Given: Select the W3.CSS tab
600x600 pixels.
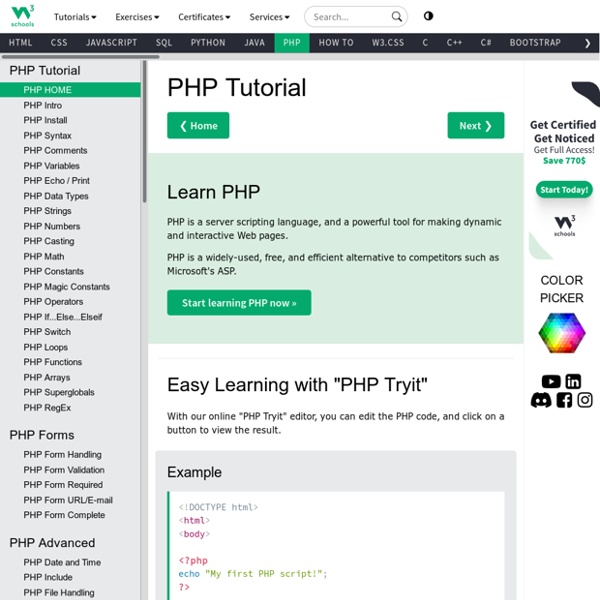Looking at the screenshot, I should 388,43.
